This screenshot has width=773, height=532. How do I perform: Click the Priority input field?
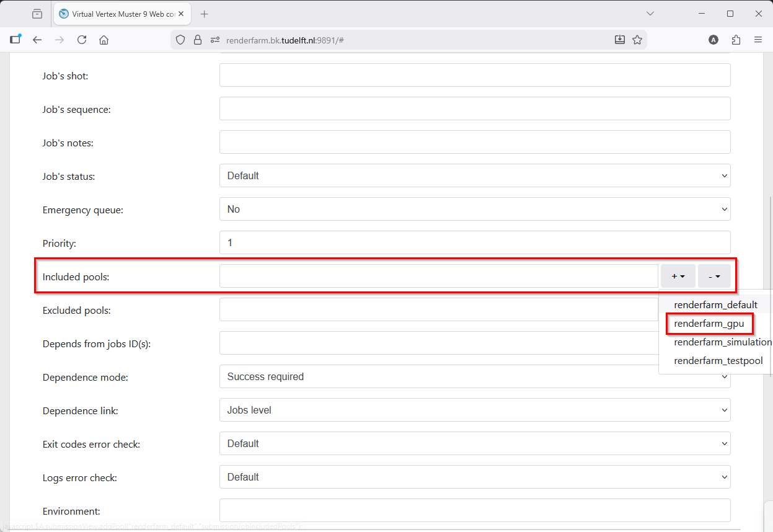(474, 242)
